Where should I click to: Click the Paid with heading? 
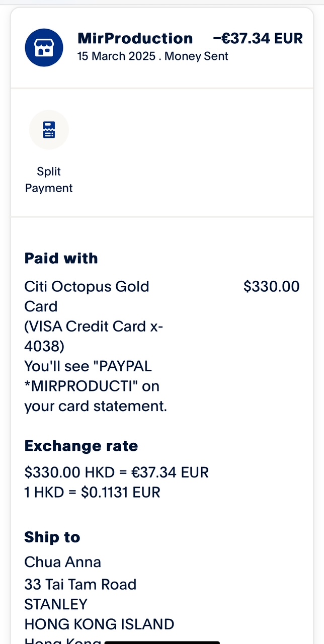(x=61, y=258)
